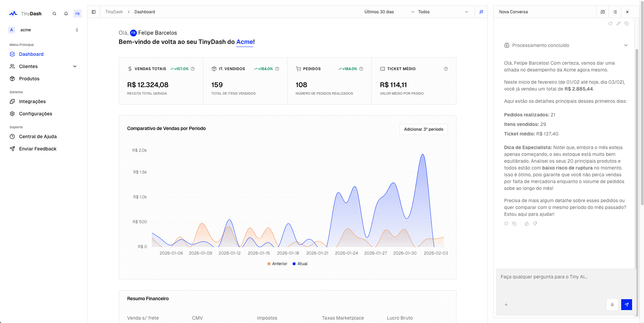Screen dimensions: 644x323
Task: Click help icon on Vendas Totais card
Action: [193, 69]
